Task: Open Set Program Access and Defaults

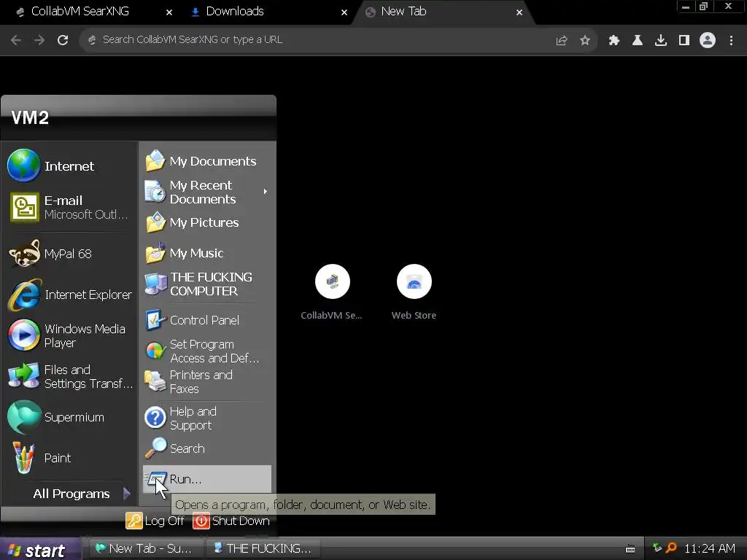Action: pos(206,351)
